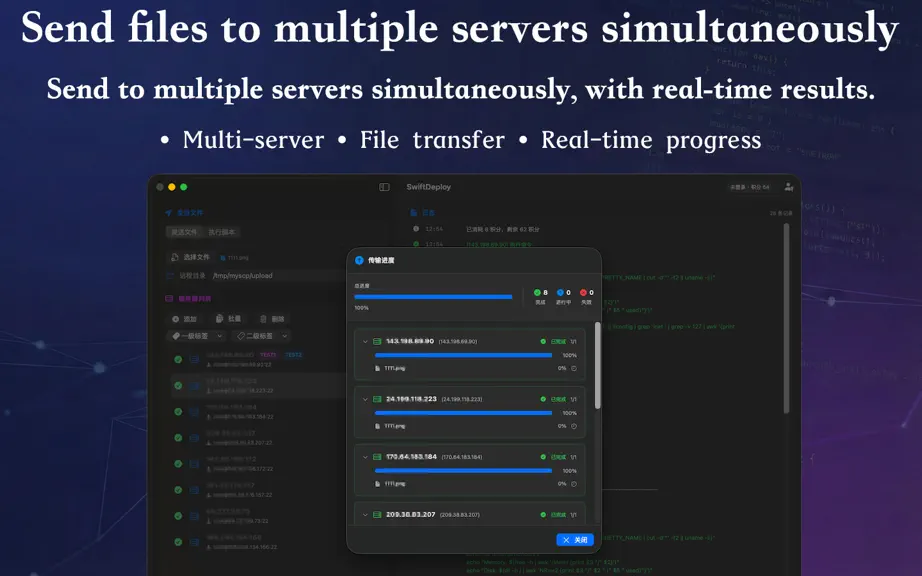Click the file icon under 24.199.118.223
The width and height of the screenshot is (922, 576).
(378, 426)
